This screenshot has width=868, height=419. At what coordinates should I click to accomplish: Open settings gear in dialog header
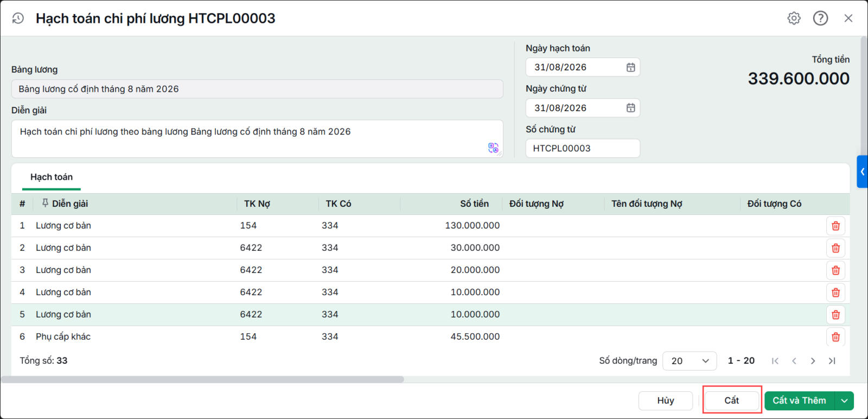point(794,18)
